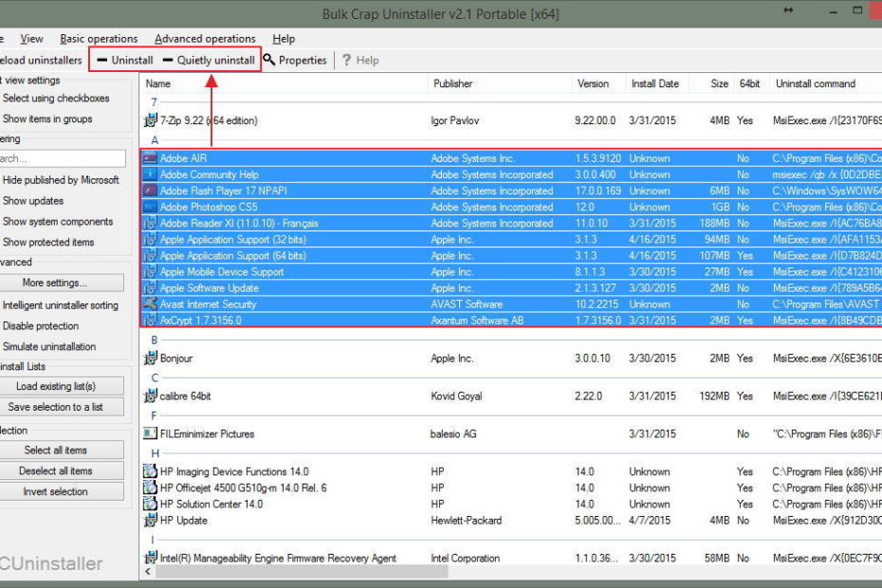Toggle Show updates option
This screenshot has height=588, width=882.
click(32, 201)
